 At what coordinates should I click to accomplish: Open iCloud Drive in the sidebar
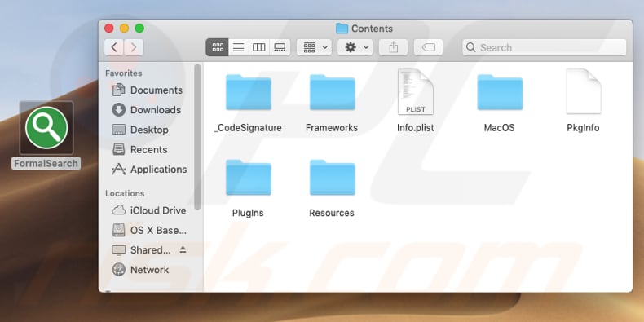tap(149, 210)
